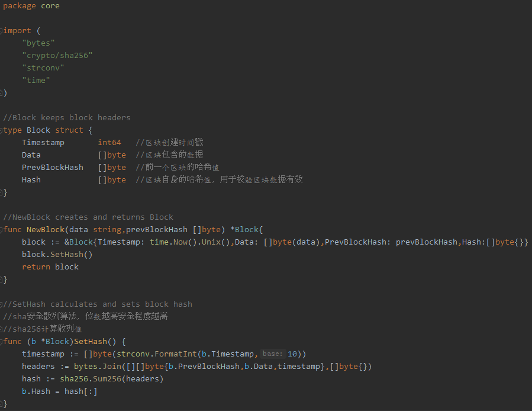Click the Hash struct field name
The image size is (532, 411).
click(31, 179)
